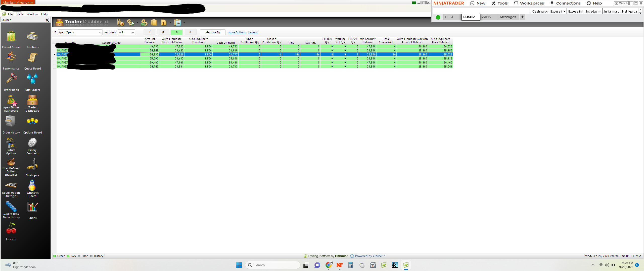Open the Order Book
644x271 pixels.
click(11, 82)
